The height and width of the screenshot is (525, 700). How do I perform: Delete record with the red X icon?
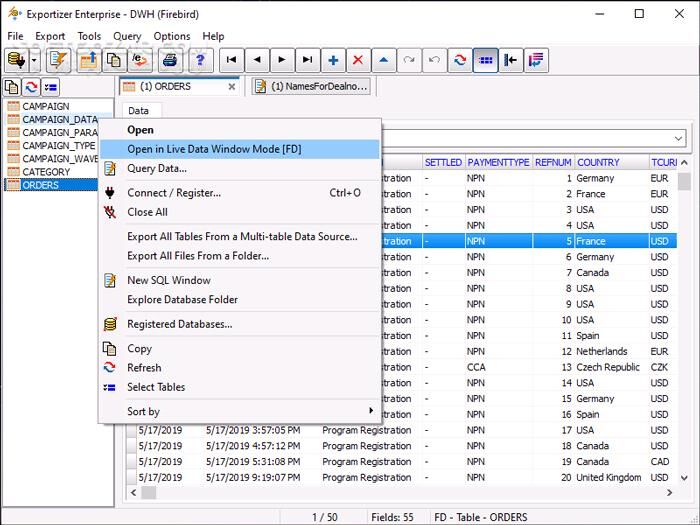(x=358, y=60)
